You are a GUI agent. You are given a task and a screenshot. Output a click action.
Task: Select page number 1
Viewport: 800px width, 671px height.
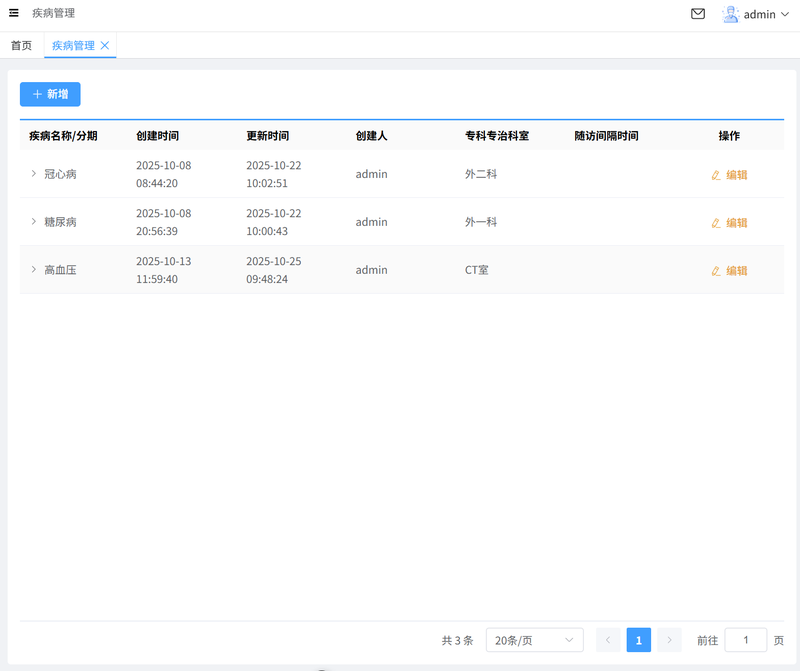pos(639,640)
